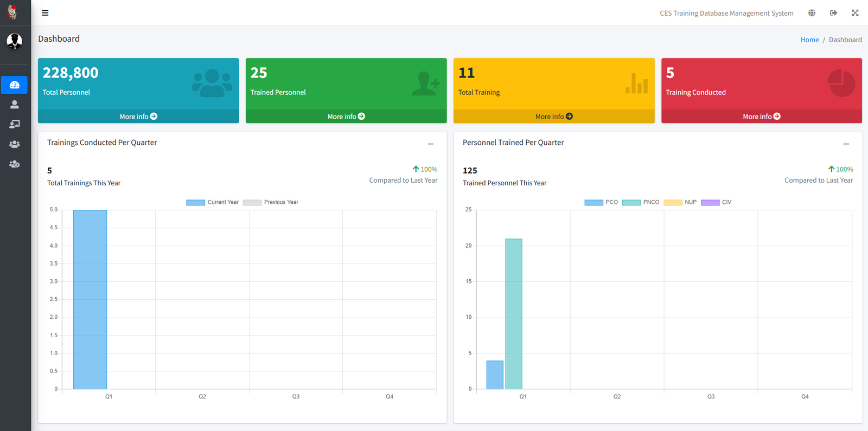Open More info under Trained Personnel
Screen dimensions: 868x431
pos(346,117)
